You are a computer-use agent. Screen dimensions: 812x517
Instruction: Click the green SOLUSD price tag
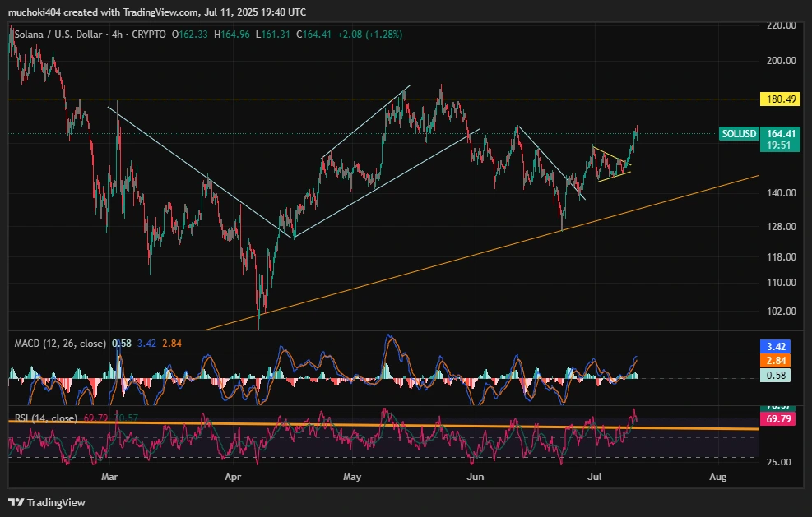(738, 133)
